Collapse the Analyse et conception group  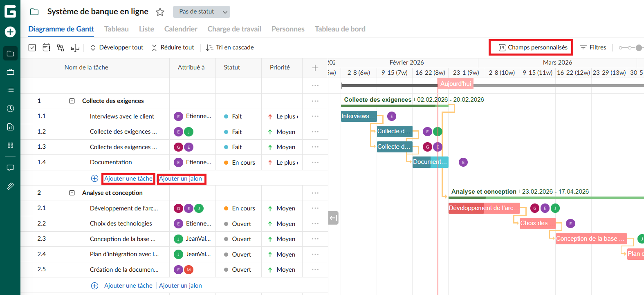[72, 193]
